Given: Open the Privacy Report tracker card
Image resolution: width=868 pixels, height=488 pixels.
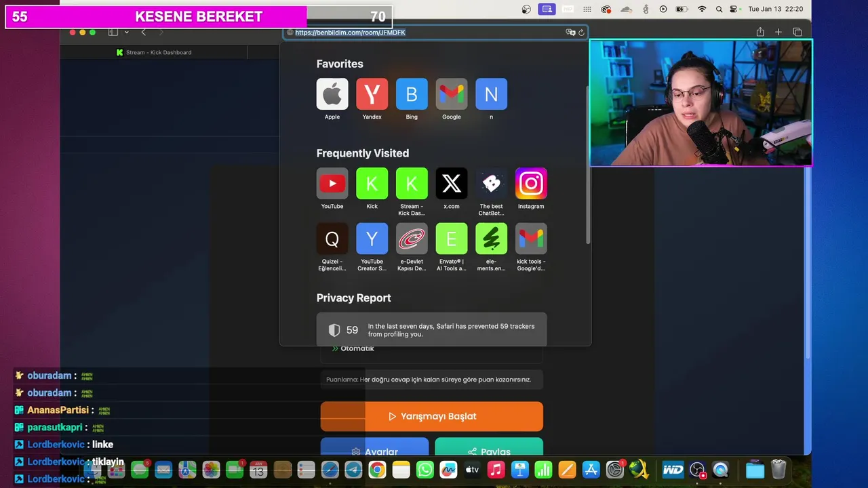Looking at the screenshot, I should tap(431, 330).
